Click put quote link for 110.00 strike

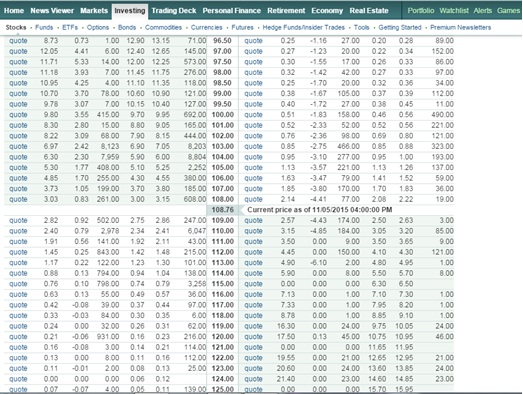tap(253, 231)
